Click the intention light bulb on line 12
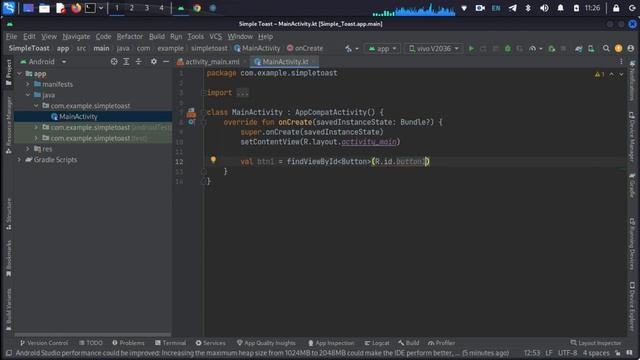This screenshot has width=640, height=360. coord(213,160)
